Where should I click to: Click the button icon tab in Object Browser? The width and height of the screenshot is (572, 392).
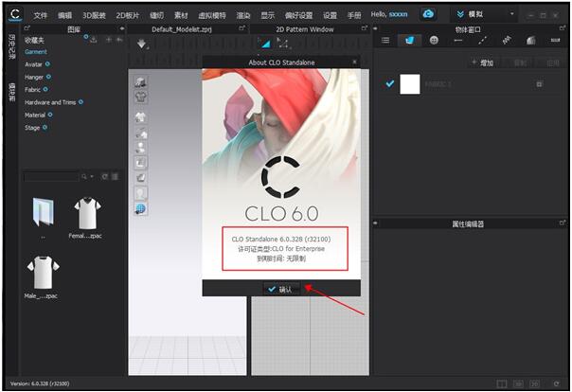coord(434,40)
